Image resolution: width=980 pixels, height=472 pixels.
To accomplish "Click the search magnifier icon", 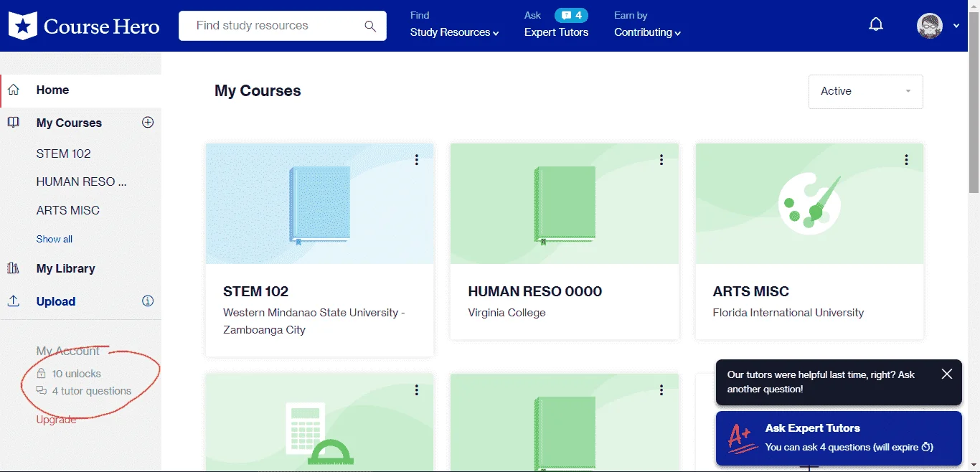I will click(x=370, y=26).
